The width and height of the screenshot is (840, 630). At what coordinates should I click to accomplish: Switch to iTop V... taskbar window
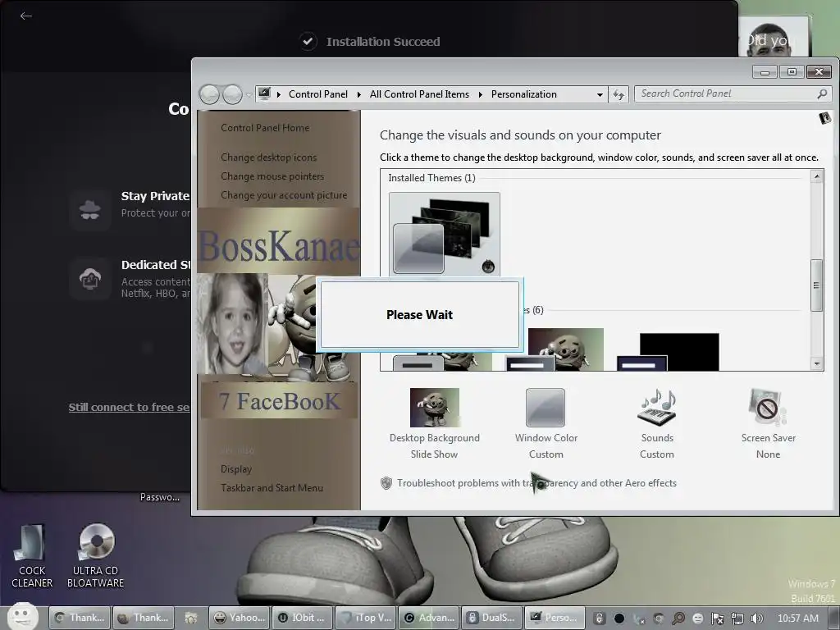pyautogui.click(x=365, y=619)
